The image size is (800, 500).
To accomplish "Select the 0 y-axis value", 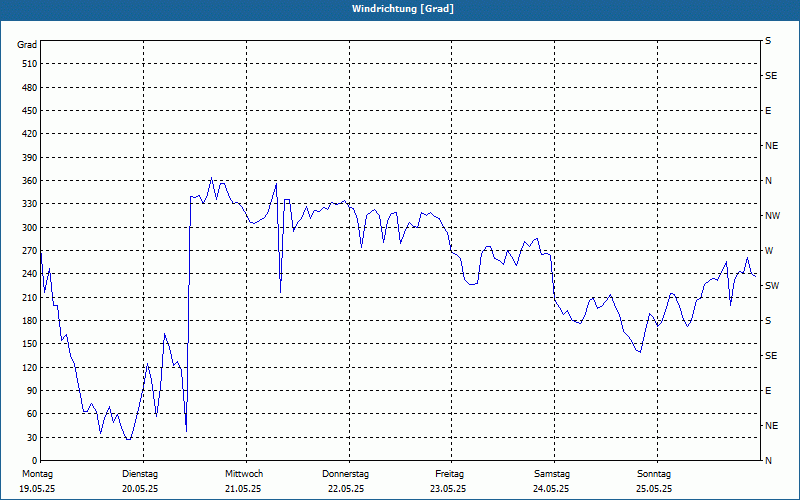I will (x=35, y=461).
